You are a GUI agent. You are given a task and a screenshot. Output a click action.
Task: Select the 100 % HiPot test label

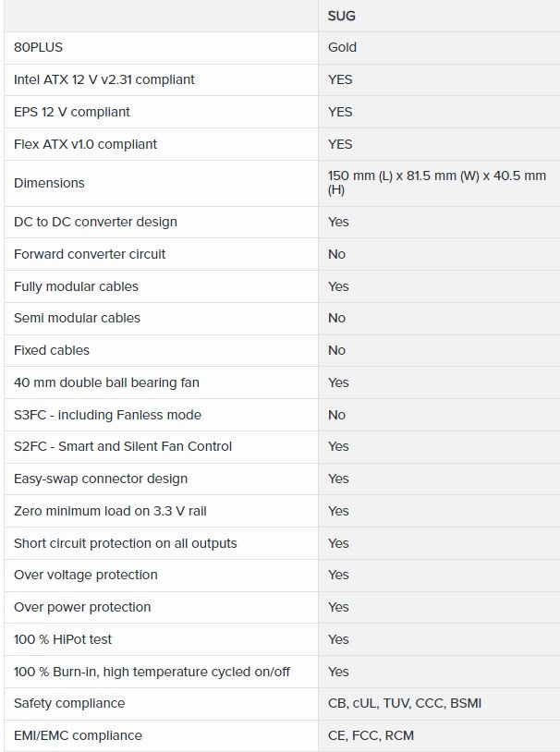click(x=63, y=639)
